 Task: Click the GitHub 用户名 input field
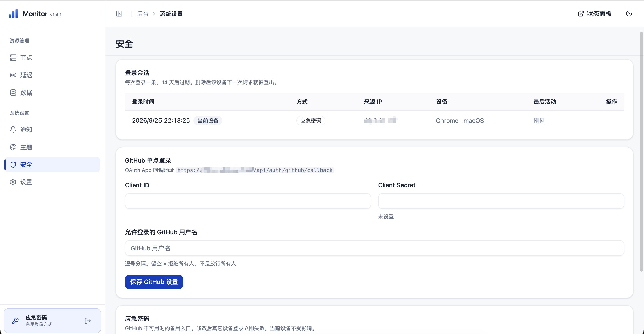(375, 248)
